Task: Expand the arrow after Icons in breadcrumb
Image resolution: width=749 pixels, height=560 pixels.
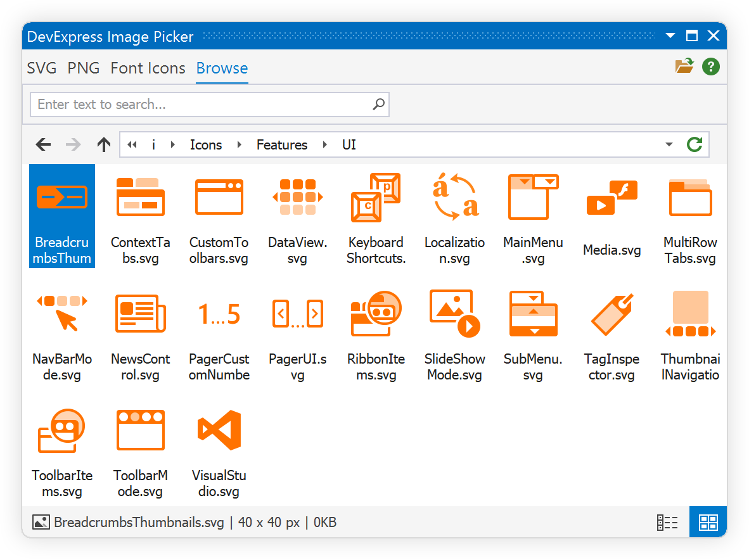Action: click(x=239, y=145)
